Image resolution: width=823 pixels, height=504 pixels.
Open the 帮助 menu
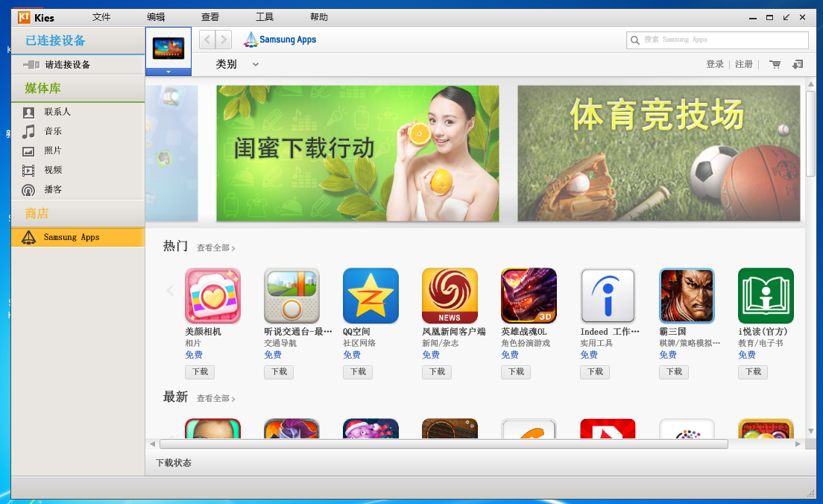click(319, 17)
